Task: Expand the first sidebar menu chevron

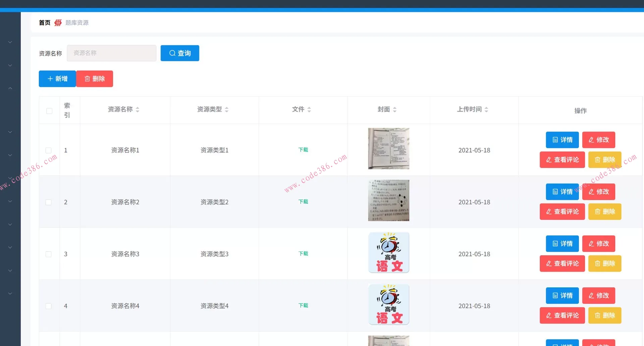Action: coord(10,42)
